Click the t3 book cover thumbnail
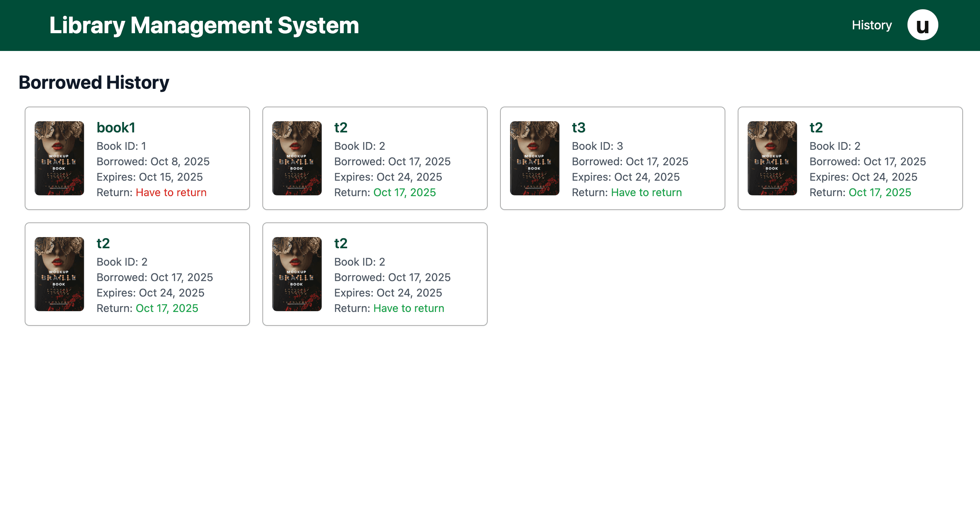980x522 pixels. click(534, 158)
